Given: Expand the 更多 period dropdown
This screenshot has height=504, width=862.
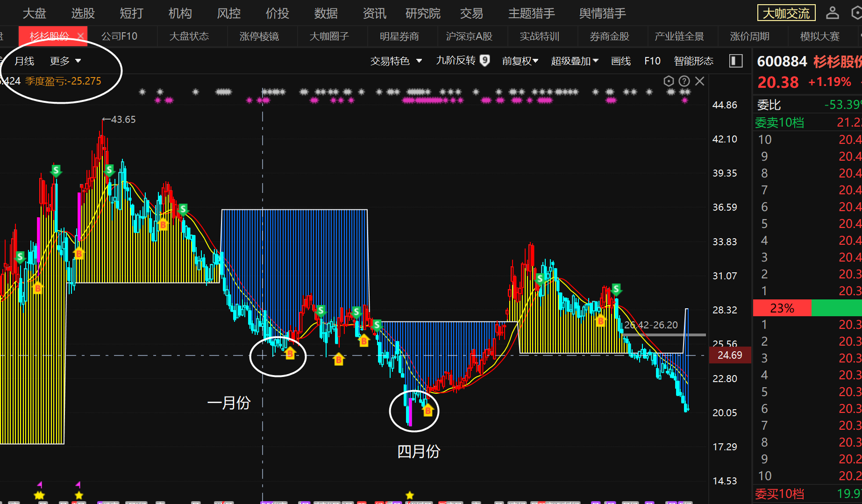Looking at the screenshot, I should pos(65,61).
